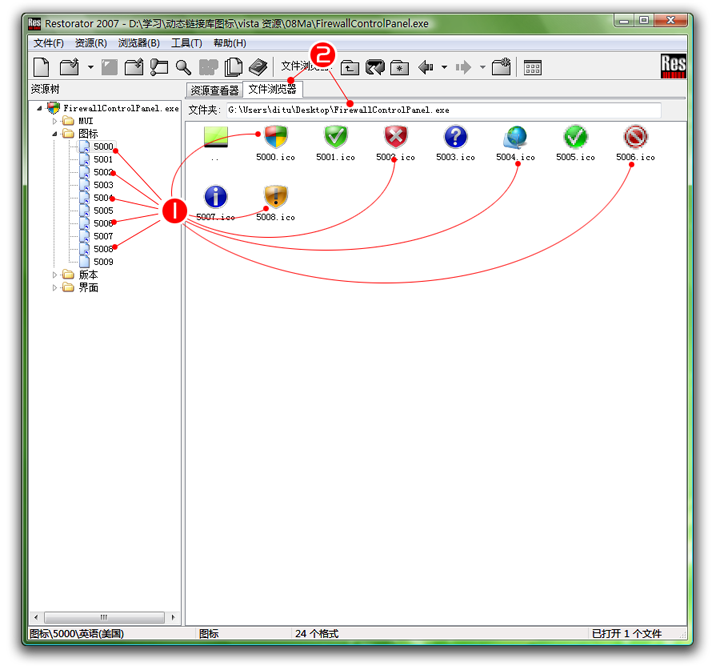Open the 工具(T) menu
Image resolution: width=720 pixels, height=666 pixels.
(186, 43)
